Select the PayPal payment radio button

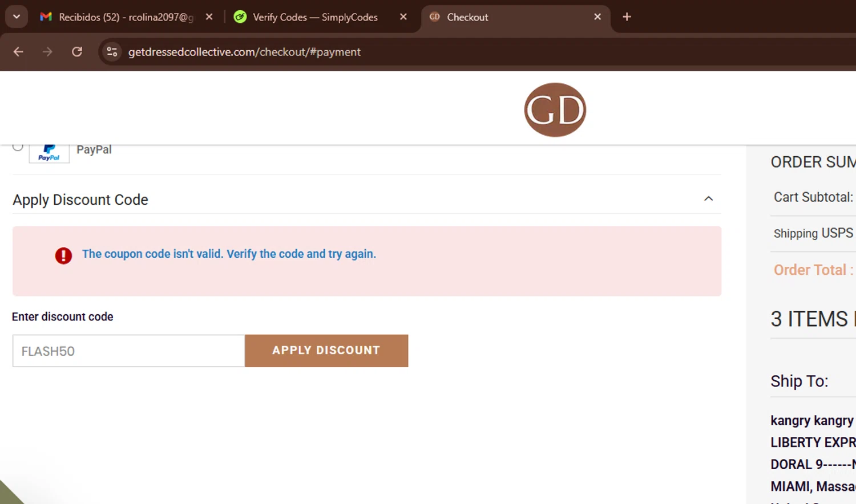18,147
